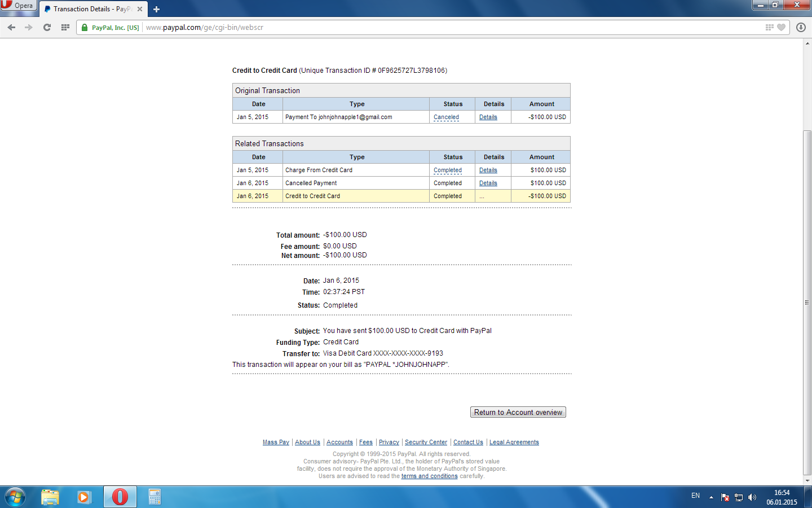
Task: Open a new tab with the plus
Action: (x=156, y=9)
